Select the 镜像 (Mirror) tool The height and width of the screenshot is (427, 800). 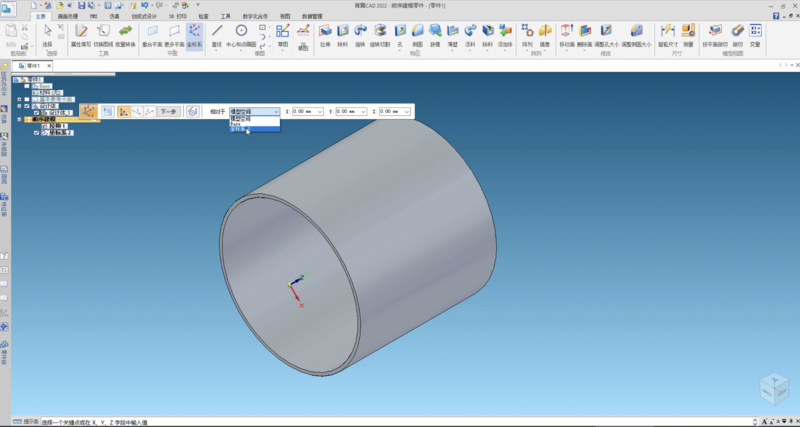pos(546,31)
